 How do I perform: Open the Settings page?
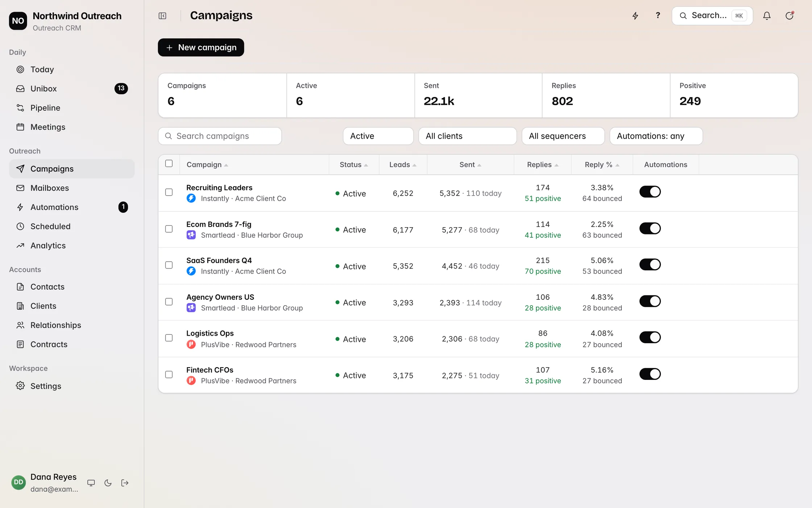(72, 386)
